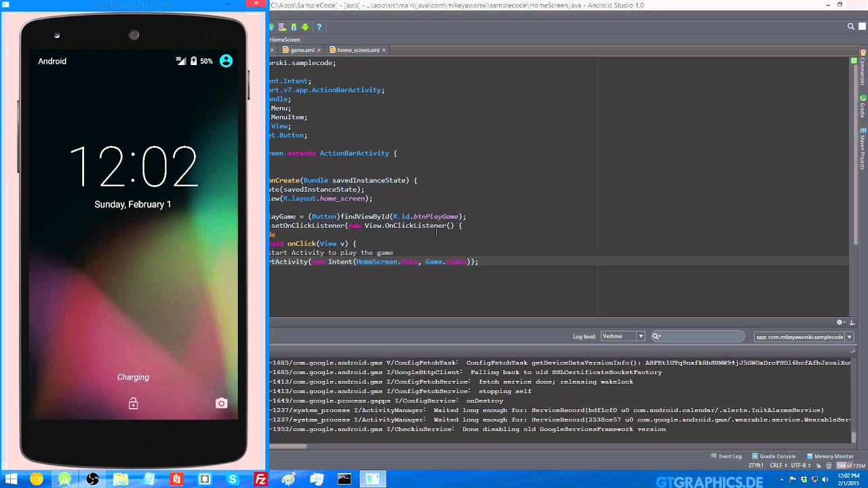868x488 pixels.
Task: Click the CRLF line separator selector
Action: tap(780, 466)
